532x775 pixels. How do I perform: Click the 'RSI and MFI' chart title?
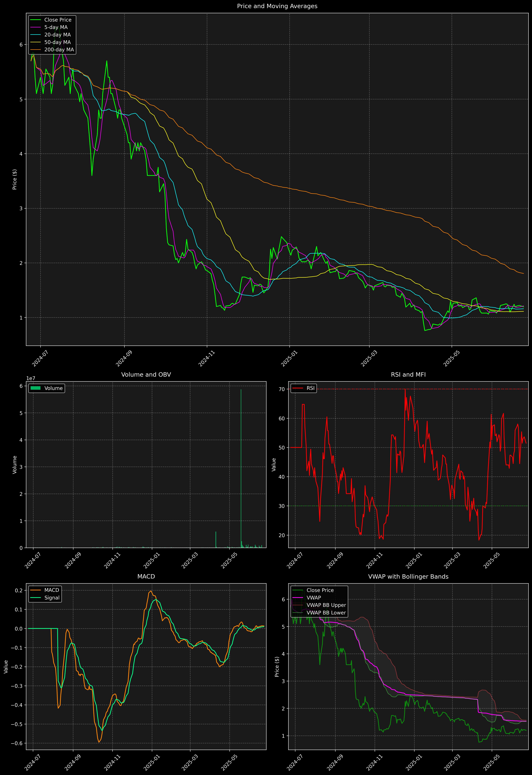tap(408, 374)
